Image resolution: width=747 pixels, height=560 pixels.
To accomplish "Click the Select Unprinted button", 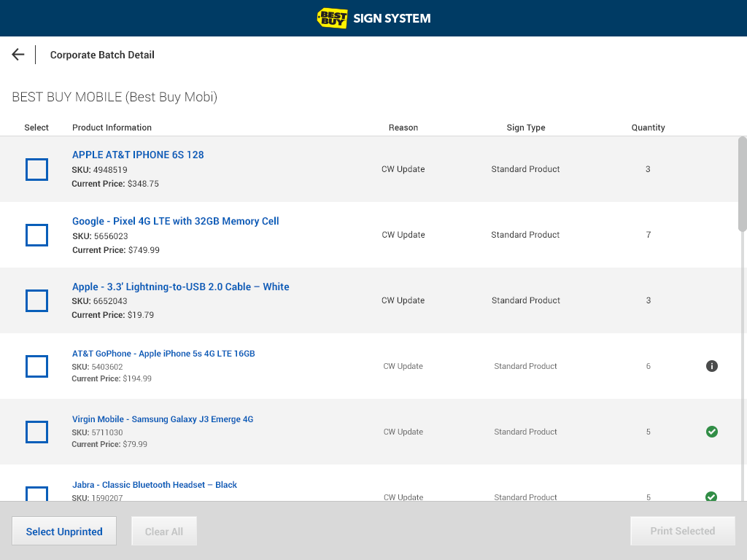I will pos(64,531).
